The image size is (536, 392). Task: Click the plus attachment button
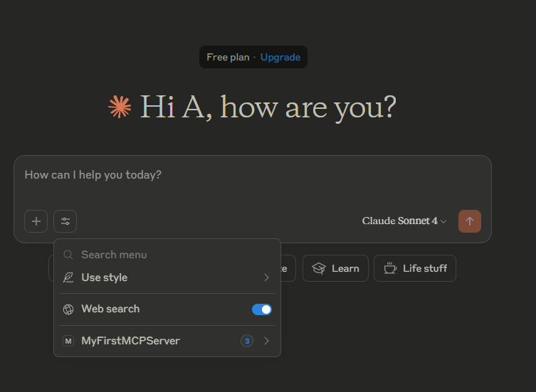36,221
